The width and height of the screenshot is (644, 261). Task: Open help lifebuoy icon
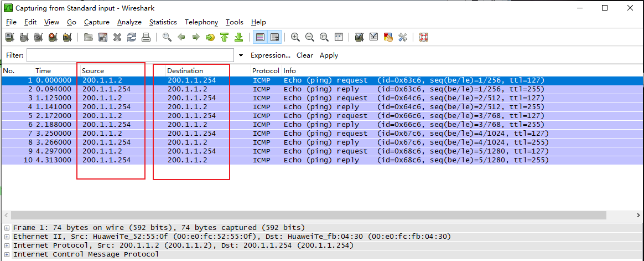[423, 38]
